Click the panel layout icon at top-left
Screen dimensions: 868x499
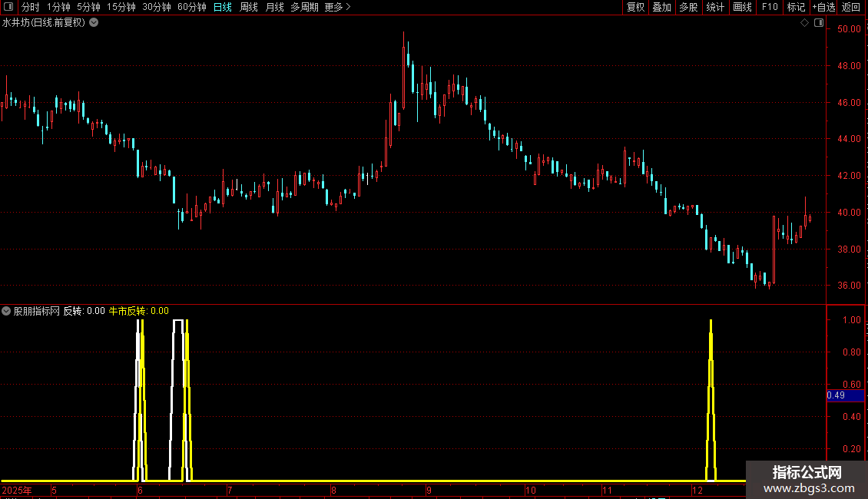tap(8, 7)
